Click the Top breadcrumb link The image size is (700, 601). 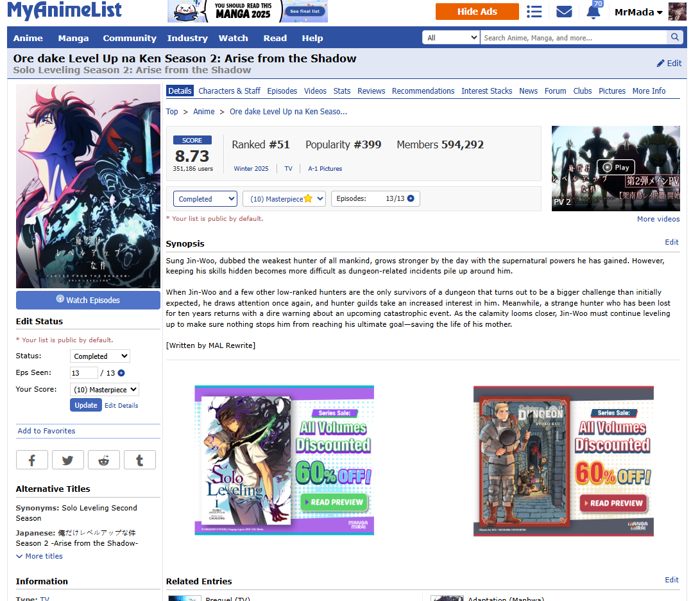(172, 111)
